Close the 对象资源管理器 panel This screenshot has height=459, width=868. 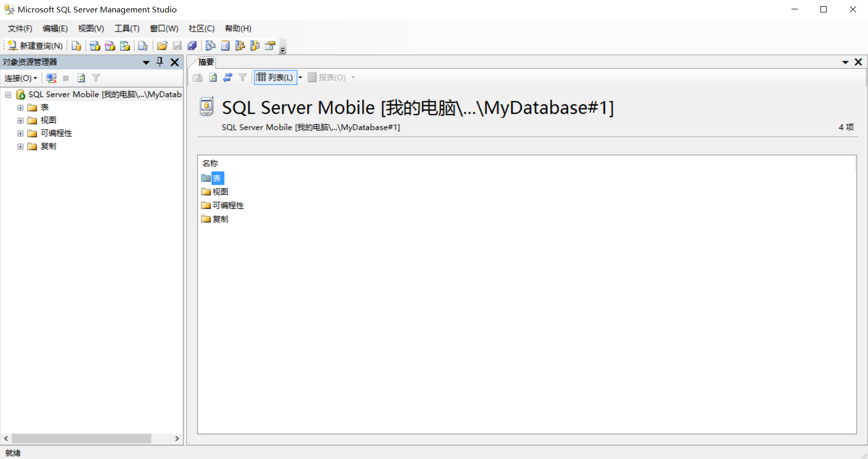[x=175, y=62]
